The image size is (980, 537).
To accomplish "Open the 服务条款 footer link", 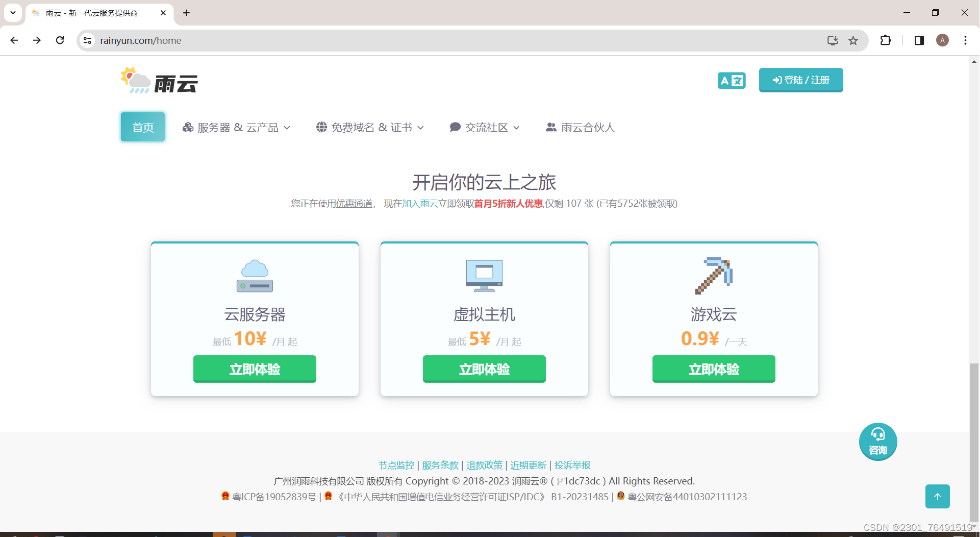I will point(440,466).
